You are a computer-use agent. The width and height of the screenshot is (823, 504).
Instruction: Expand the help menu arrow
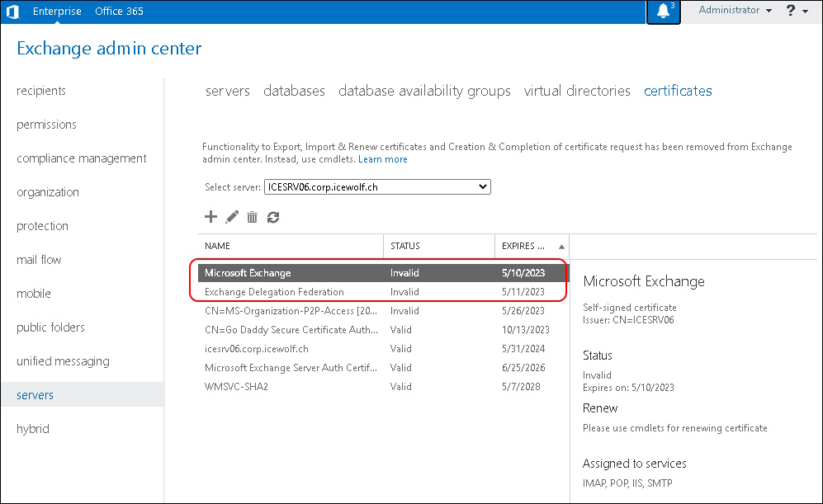click(x=805, y=11)
